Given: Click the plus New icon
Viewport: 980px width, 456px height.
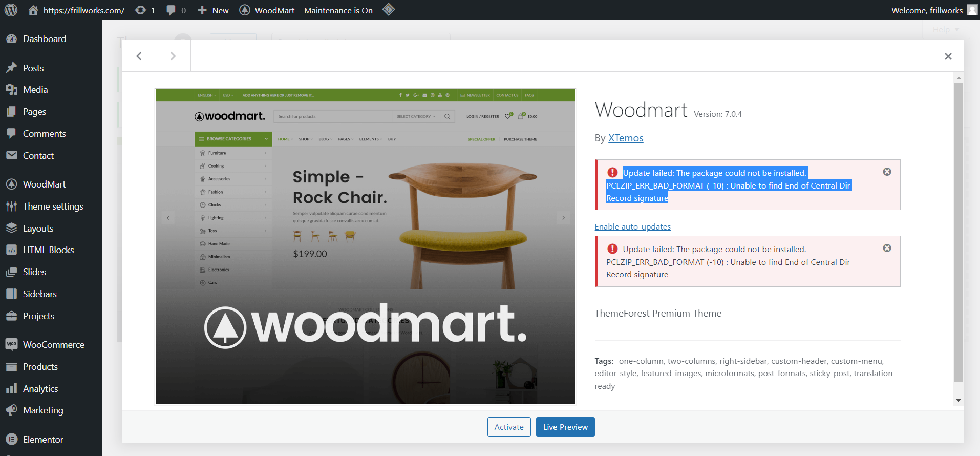Looking at the screenshot, I should tap(202, 10).
